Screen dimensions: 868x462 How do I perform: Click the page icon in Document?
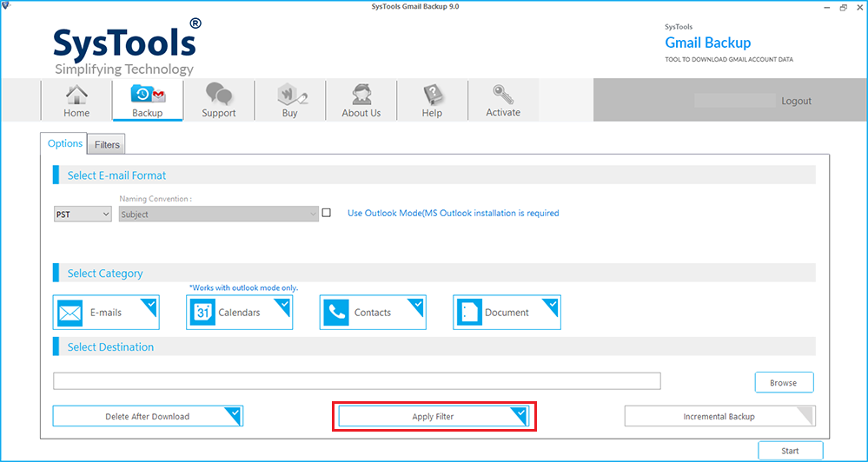pyautogui.click(x=469, y=313)
